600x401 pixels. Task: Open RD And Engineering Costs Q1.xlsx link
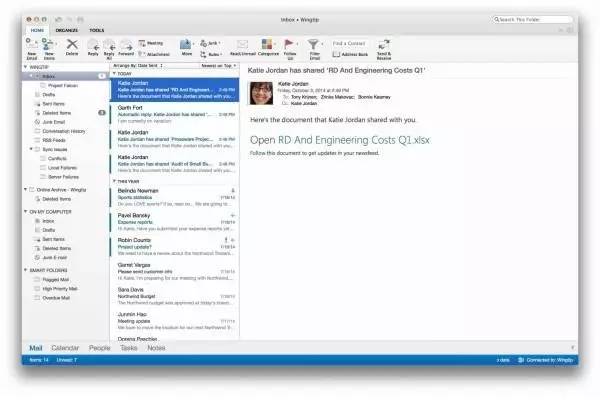340,140
